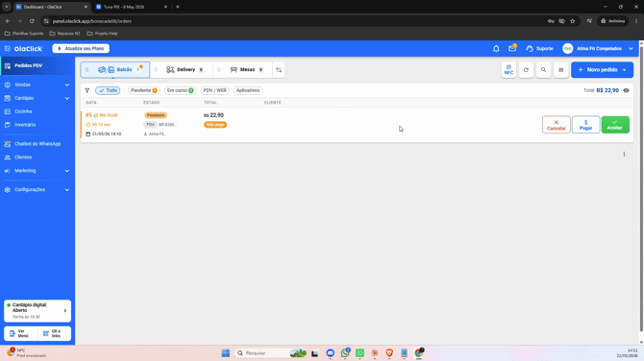Accept order #5 with Aceitar

tap(615, 125)
